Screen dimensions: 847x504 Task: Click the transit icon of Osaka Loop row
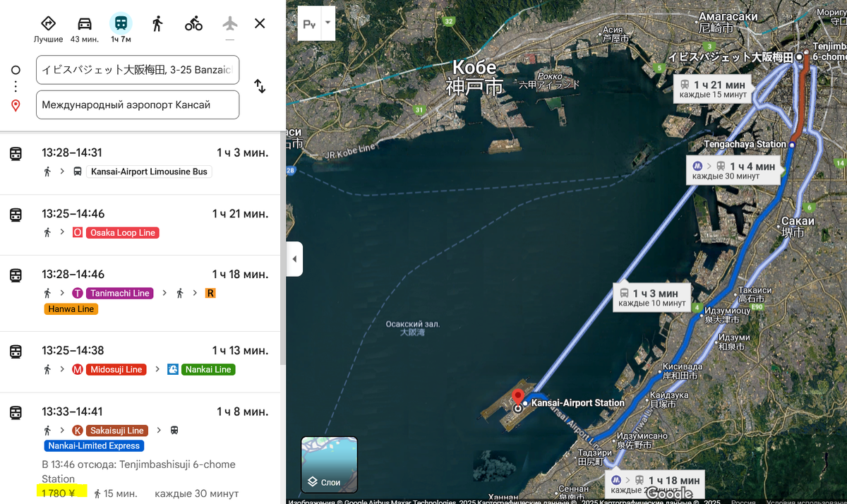pos(16,215)
